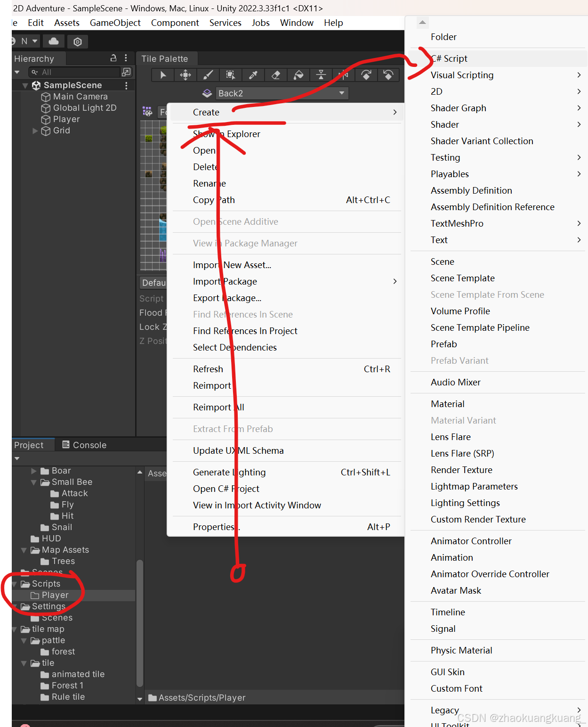Click the scene-picker icon beside Hierarchy search
Image resolution: width=588 pixels, height=727 pixels.
click(x=126, y=72)
